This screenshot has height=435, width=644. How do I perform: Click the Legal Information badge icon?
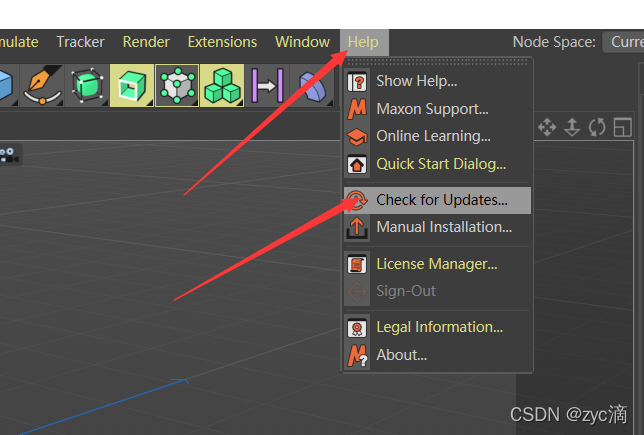(x=357, y=328)
